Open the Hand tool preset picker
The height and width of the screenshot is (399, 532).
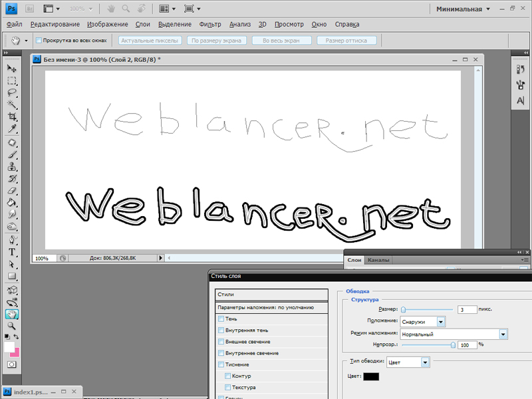click(26, 41)
